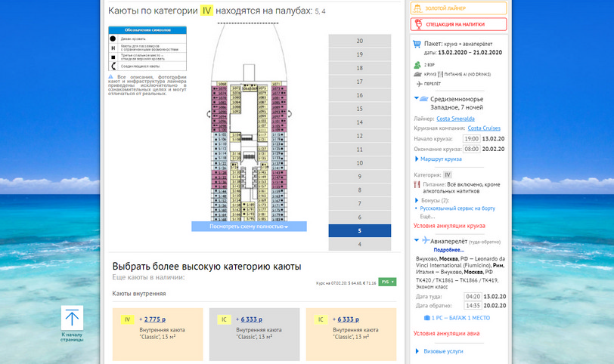Click the yellow IV category badge in heading
The image size is (614, 364).
click(207, 11)
